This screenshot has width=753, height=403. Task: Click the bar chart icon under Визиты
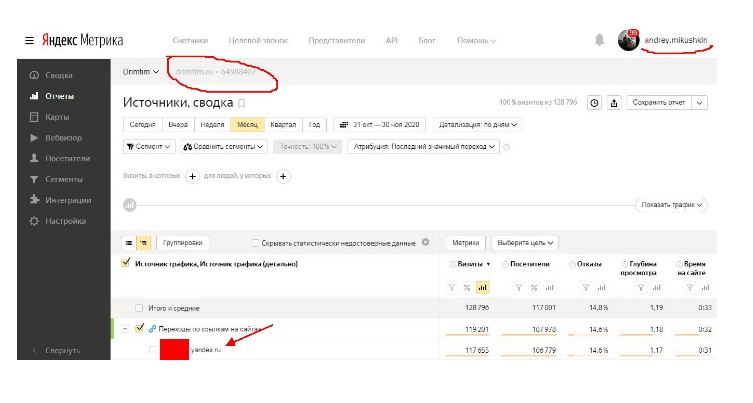482,288
